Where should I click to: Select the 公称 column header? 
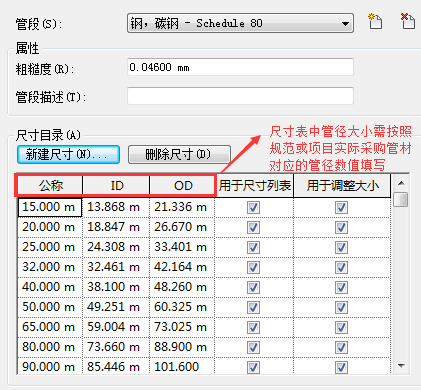(50, 185)
